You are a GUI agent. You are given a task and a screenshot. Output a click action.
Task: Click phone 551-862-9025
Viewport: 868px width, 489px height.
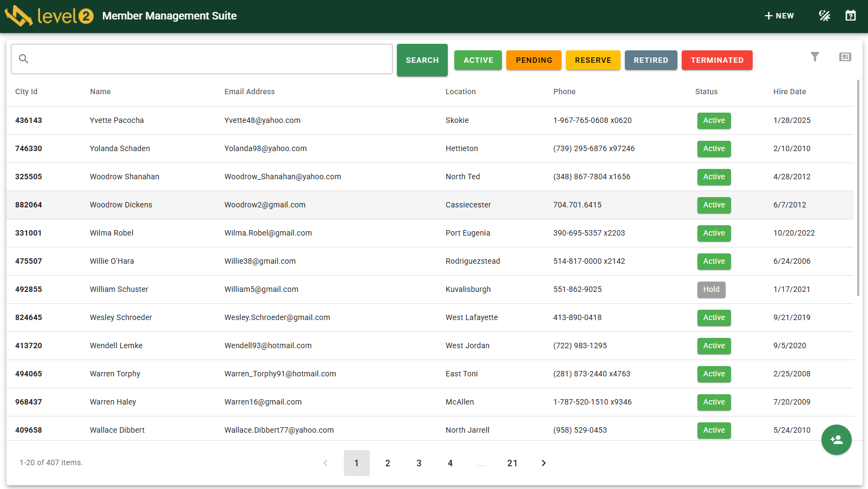coord(577,289)
